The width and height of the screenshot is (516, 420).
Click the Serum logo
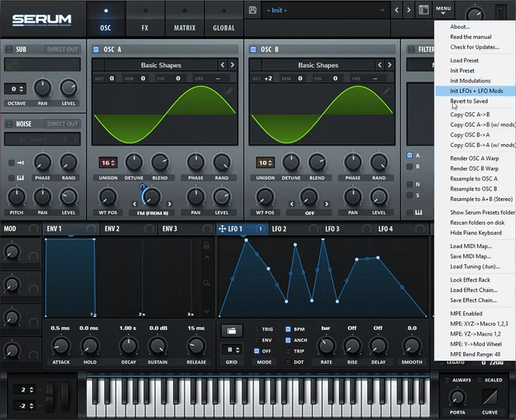pos(42,19)
